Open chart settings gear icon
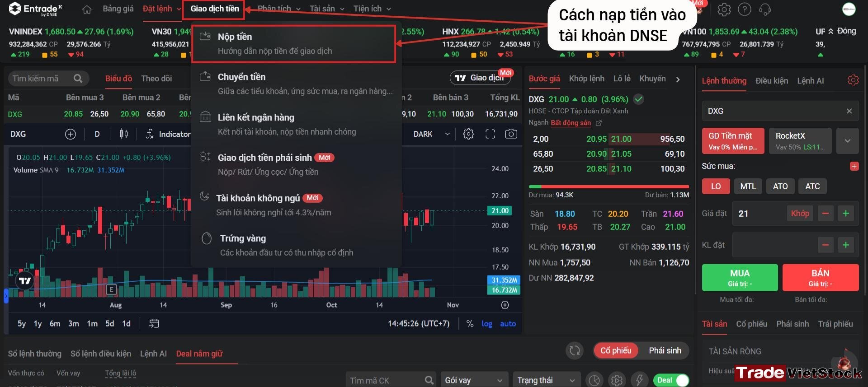Viewport: 868px width, 387px height. click(x=468, y=134)
